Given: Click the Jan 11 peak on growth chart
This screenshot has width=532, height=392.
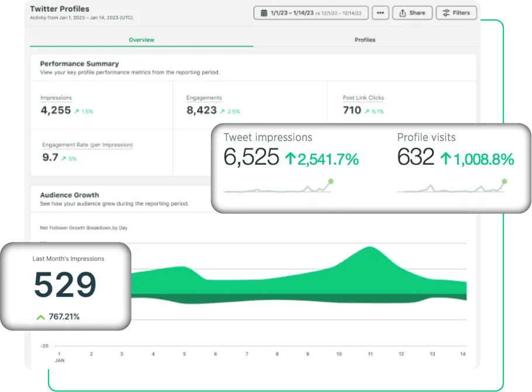Looking at the screenshot, I should 370,248.
